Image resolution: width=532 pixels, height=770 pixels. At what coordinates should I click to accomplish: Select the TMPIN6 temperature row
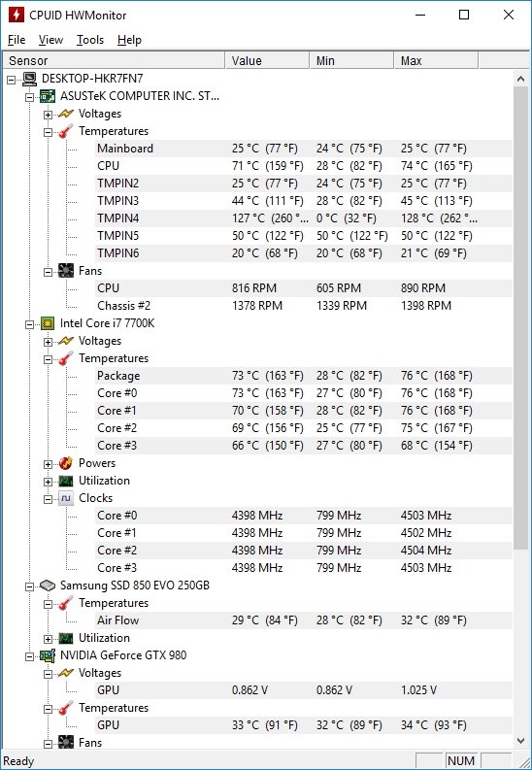304,253
